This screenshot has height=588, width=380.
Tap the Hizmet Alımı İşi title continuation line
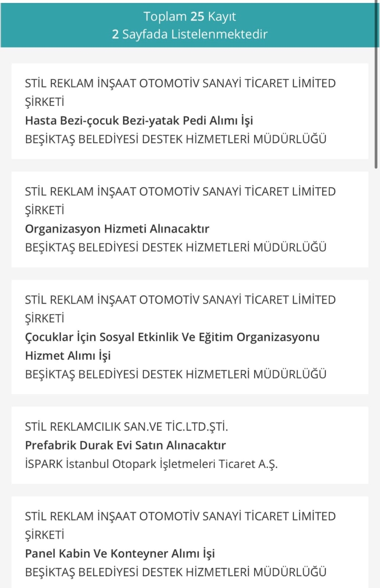pyautogui.click(x=68, y=356)
